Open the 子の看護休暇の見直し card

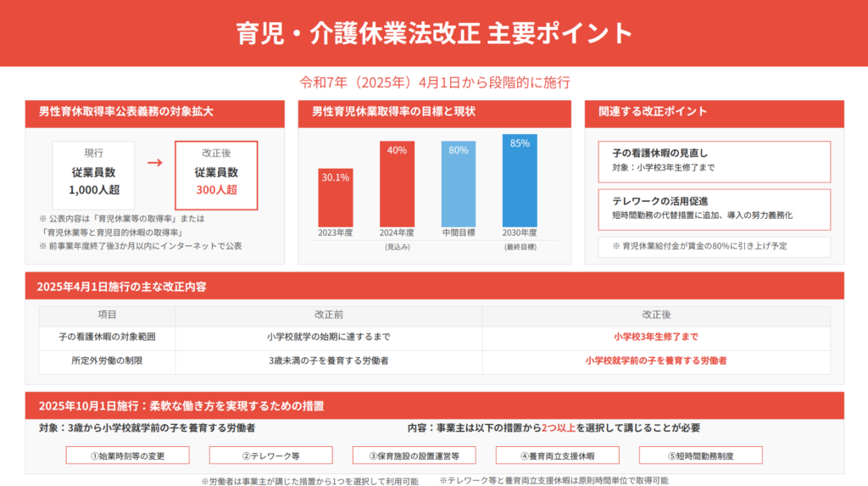(x=715, y=160)
